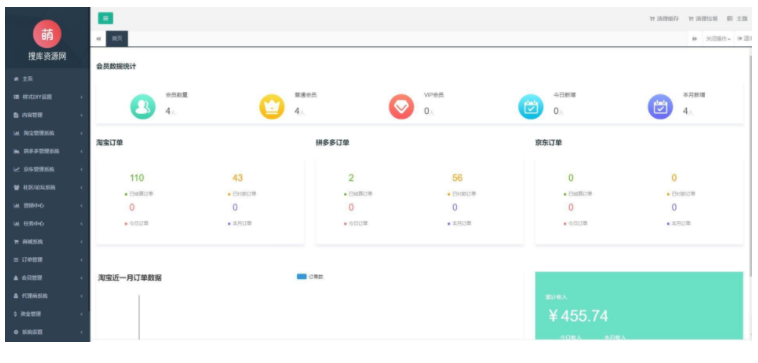Click 清理缓存 clear cache in top bar
The height and width of the screenshot is (363, 758).
pyautogui.click(x=664, y=18)
